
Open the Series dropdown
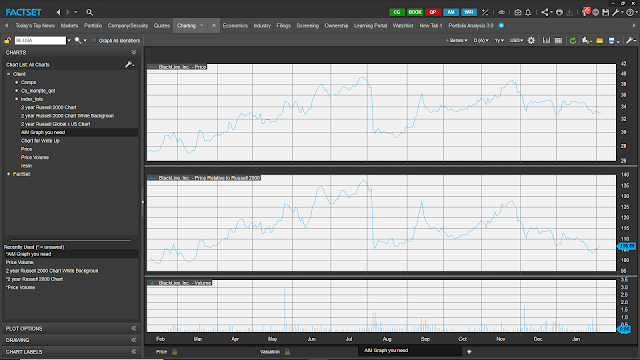[456, 40]
